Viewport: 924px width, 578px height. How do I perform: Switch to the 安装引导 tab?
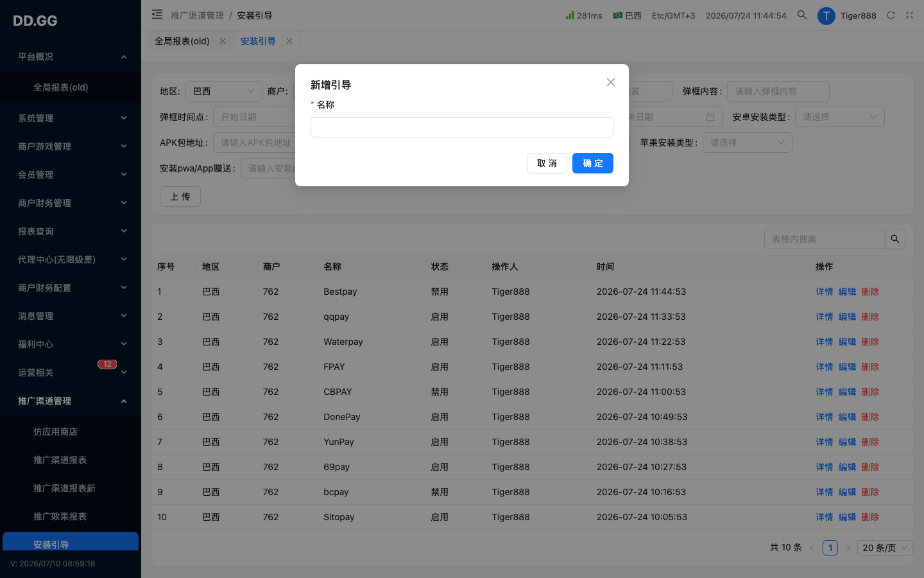point(258,41)
